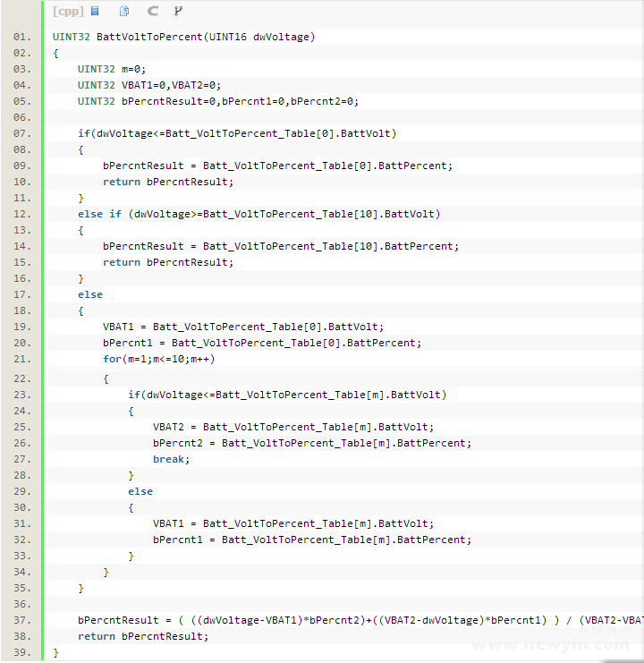The image size is (644, 663).
Task: Click line number 21 in the gutter
Action: 21,359
